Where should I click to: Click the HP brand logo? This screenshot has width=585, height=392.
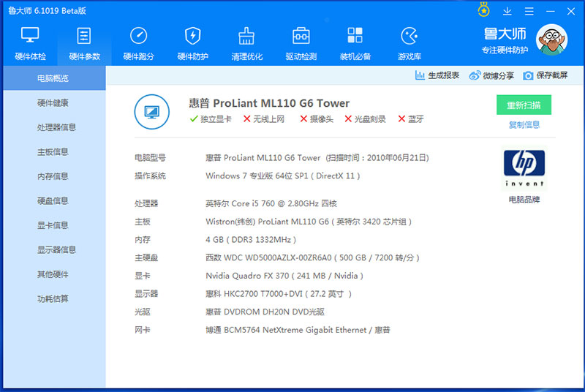tap(524, 168)
